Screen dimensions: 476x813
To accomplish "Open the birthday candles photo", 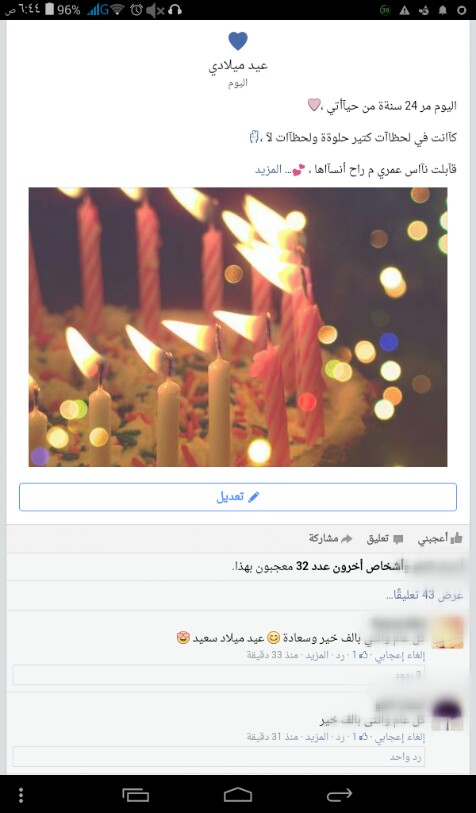I will 238,327.
